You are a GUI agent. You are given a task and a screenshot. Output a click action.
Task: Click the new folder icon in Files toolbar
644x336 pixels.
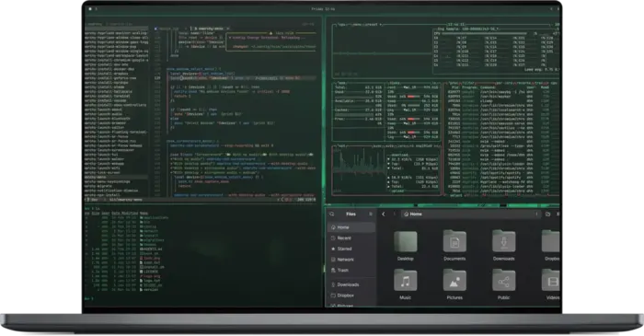click(x=548, y=214)
